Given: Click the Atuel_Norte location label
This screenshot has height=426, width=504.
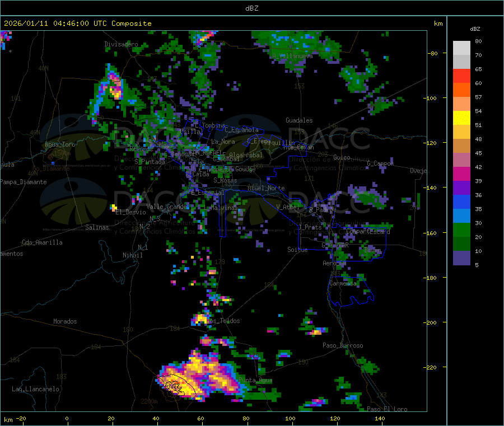Looking at the screenshot, I should [266, 188].
